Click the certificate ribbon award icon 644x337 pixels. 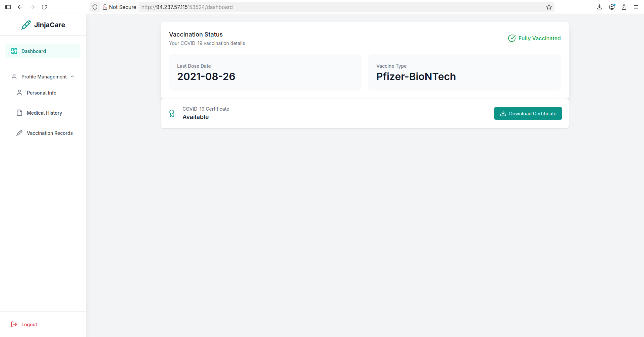pos(172,113)
